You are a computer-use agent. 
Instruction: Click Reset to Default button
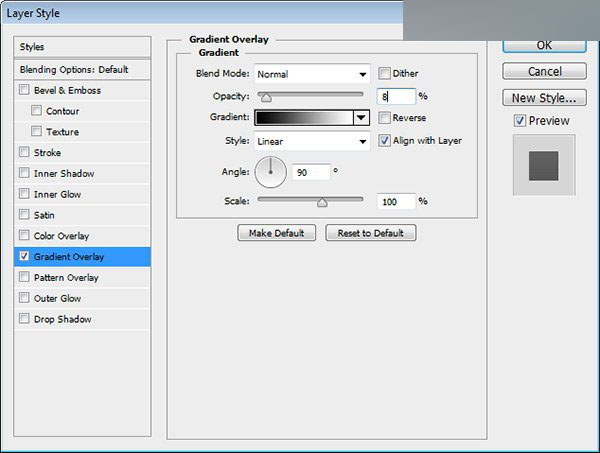[x=371, y=233]
